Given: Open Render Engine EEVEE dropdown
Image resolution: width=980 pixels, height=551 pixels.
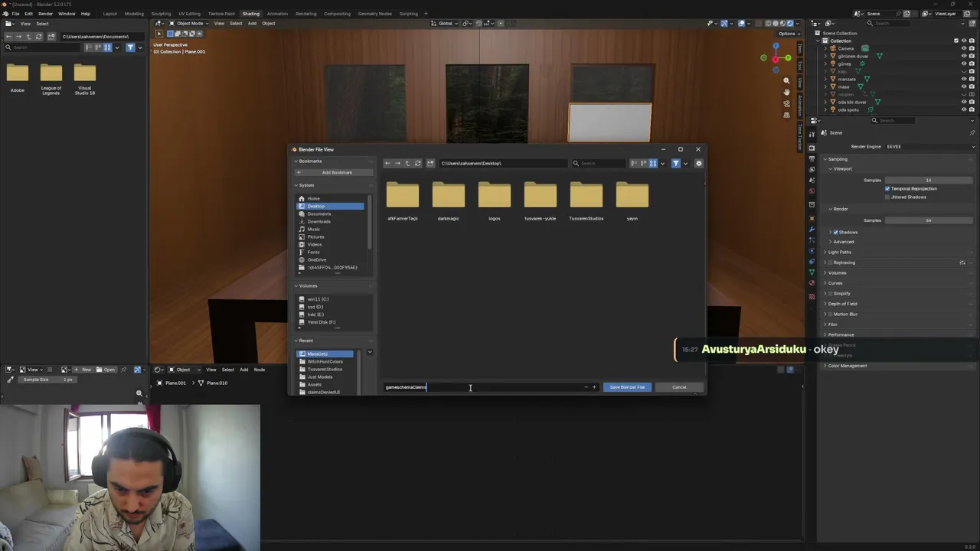Looking at the screenshot, I should pyautogui.click(x=929, y=146).
